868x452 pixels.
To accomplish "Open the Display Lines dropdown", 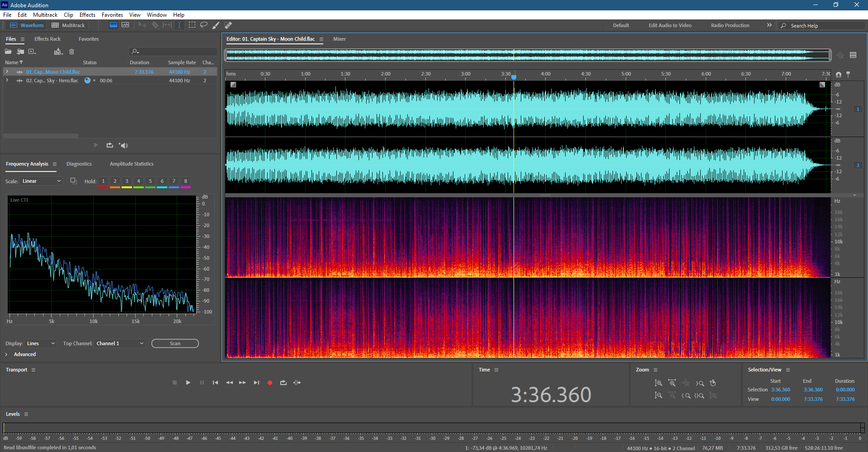I will click(x=41, y=343).
